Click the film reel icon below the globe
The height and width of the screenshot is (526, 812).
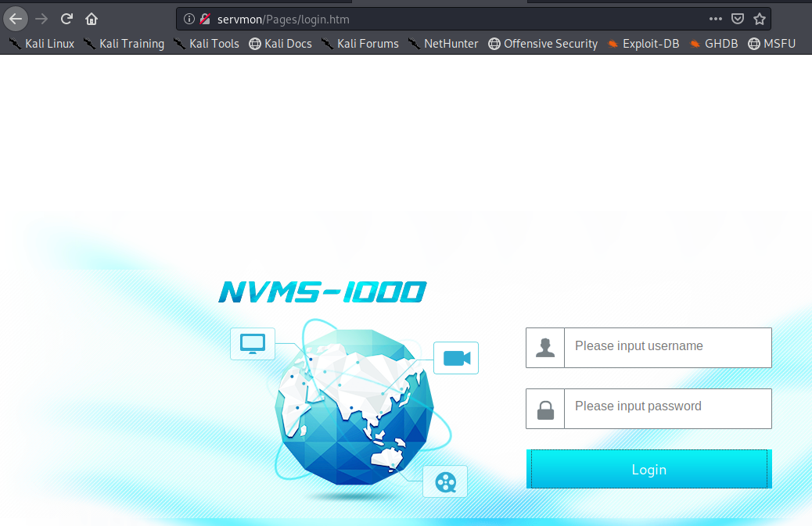445,481
